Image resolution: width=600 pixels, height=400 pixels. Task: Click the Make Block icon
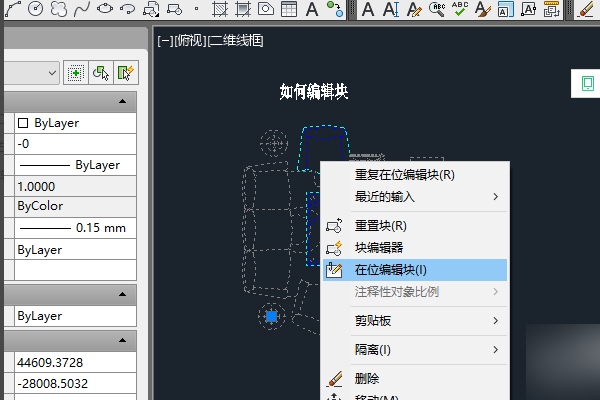point(174,9)
